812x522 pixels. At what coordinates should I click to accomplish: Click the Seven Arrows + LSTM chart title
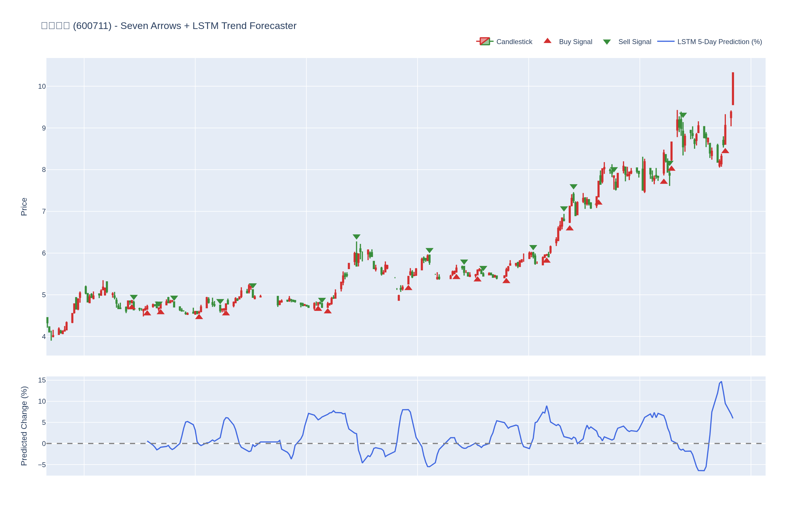point(168,26)
